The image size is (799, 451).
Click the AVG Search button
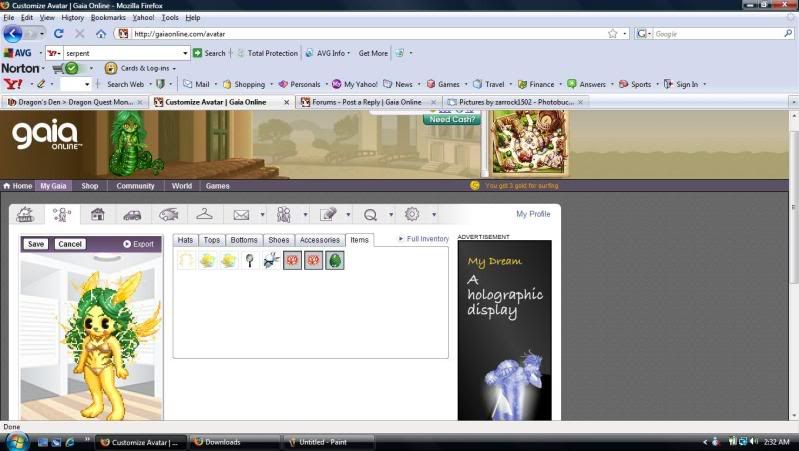pyautogui.click(x=209, y=53)
